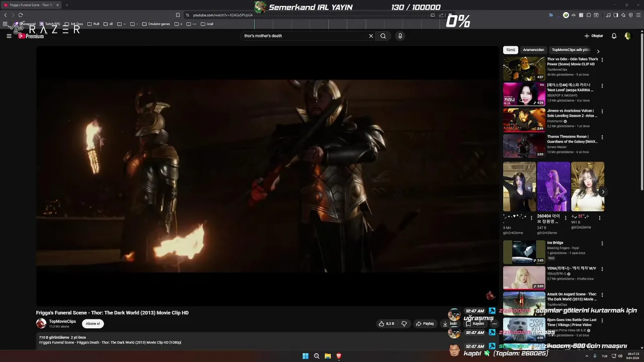Open more actions ellipsis under the video
The image size is (644, 362).
pyautogui.click(x=494, y=324)
